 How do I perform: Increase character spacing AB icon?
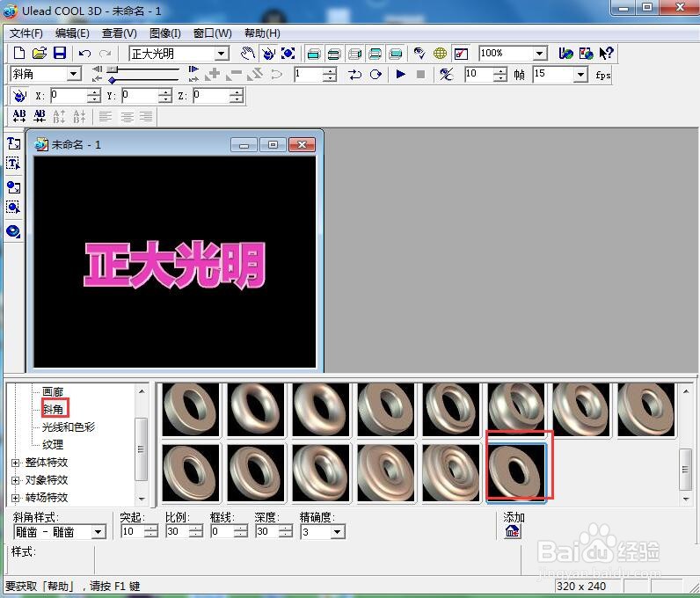[x=19, y=116]
